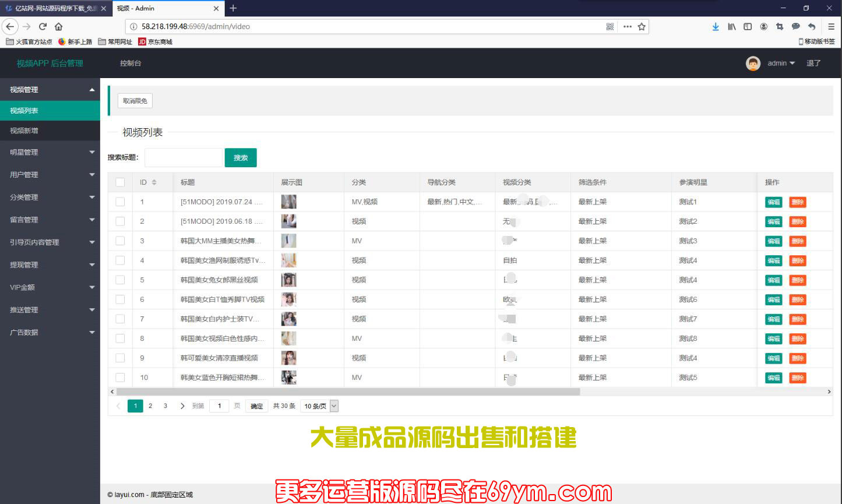842x504 pixels.
Task: Expand the 明星管理 sidebar menu
Action: [x=50, y=152]
